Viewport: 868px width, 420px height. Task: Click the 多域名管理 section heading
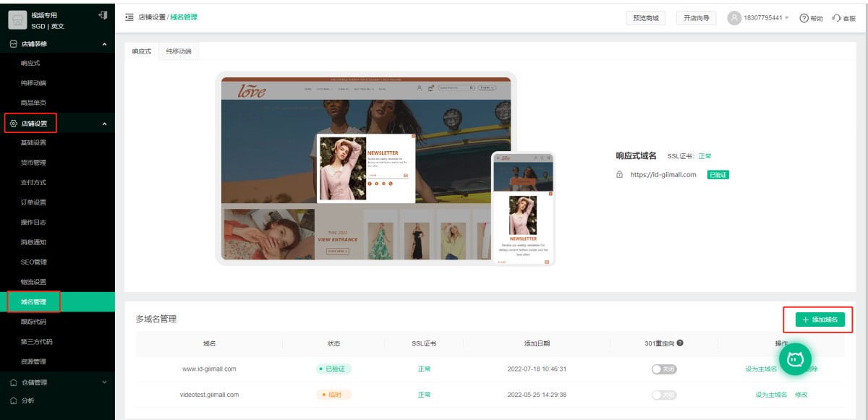[x=156, y=319]
